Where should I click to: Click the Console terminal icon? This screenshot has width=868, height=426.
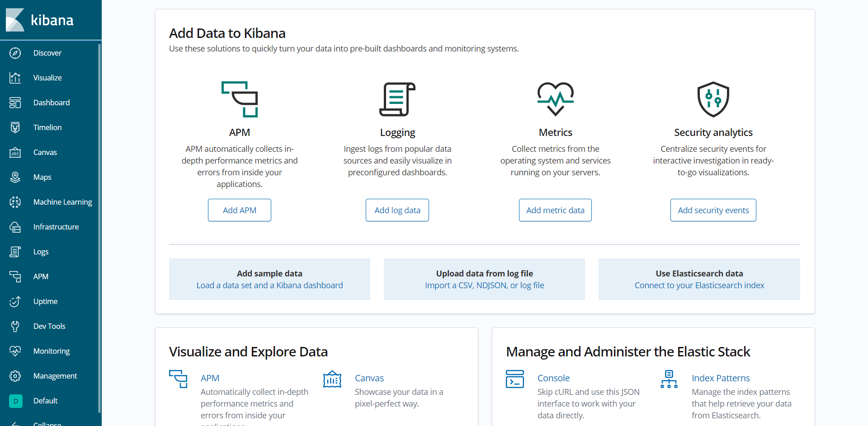pyautogui.click(x=515, y=379)
